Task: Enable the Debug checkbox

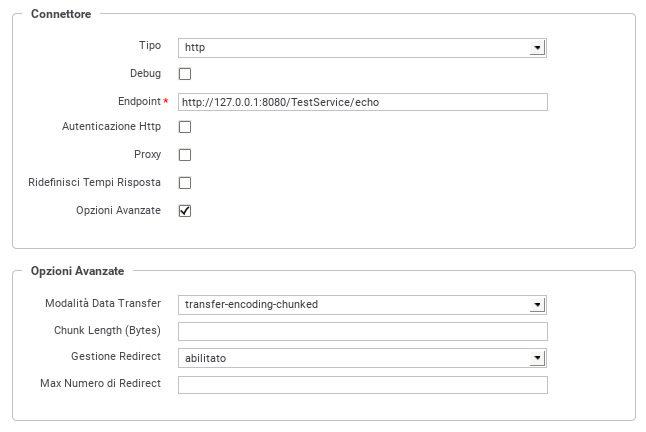Action: pyautogui.click(x=185, y=74)
